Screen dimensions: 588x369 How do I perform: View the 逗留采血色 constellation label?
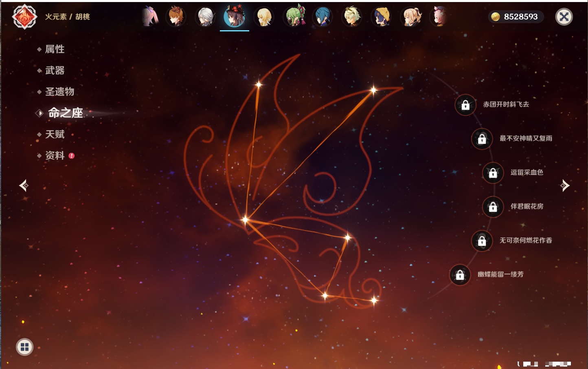click(527, 172)
